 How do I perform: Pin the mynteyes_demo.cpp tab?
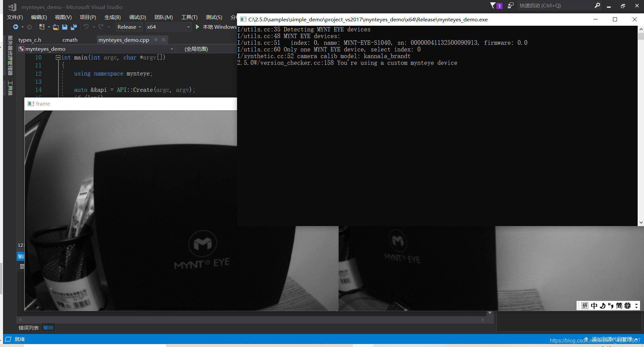pyautogui.click(x=156, y=40)
